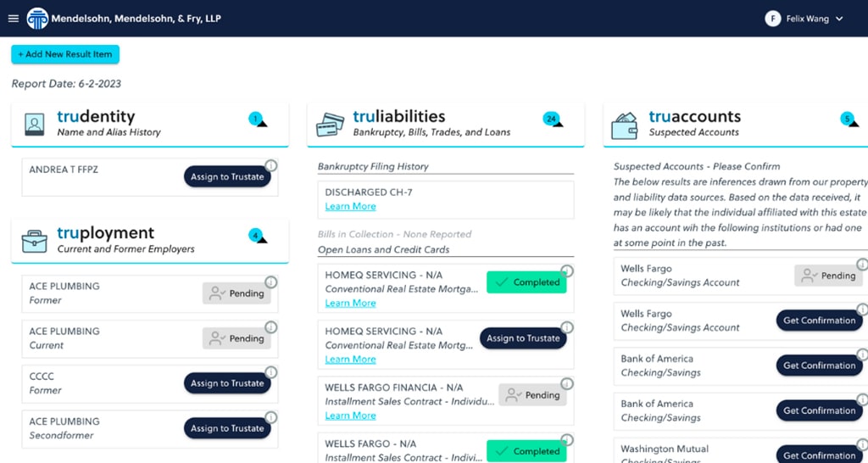The height and width of the screenshot is (463, 868).
Task: Click Learn More under WELLS FARGO FINANCIA
Action: [350, 416]
